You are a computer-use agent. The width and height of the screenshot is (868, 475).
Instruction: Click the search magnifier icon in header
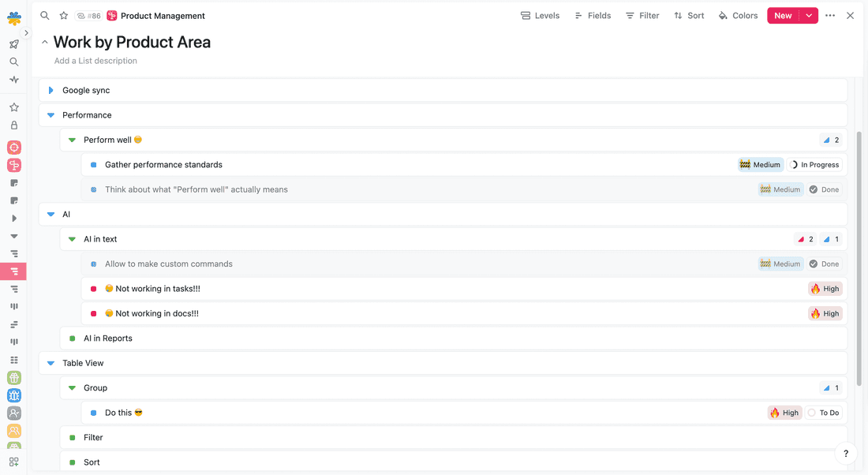tap(45, 16)
